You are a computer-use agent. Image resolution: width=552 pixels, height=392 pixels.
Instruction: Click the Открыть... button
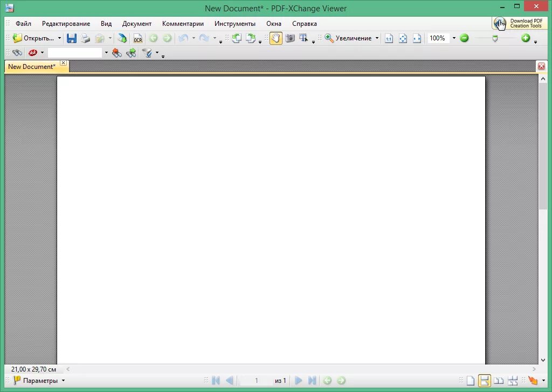(x=33, y=38)
